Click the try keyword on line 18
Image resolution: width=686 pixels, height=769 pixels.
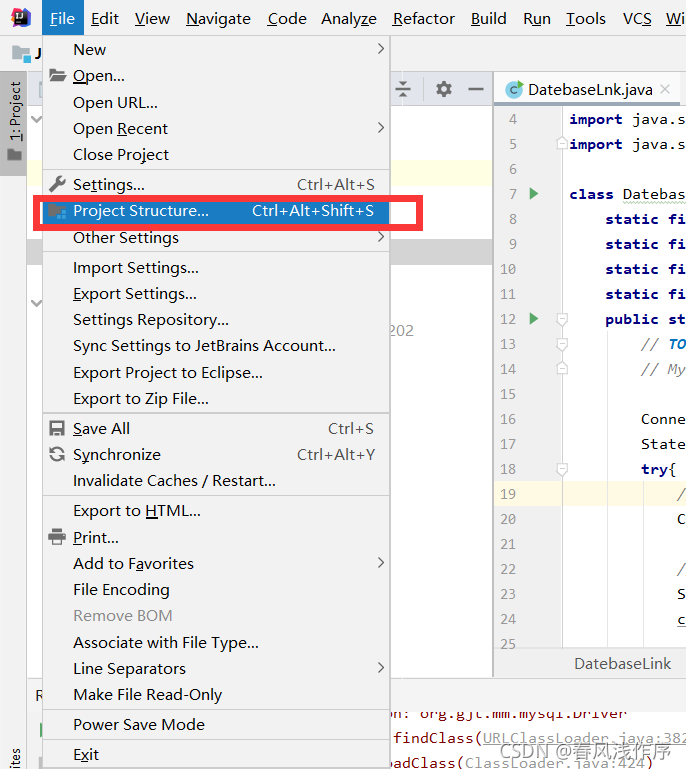[654, 469]
